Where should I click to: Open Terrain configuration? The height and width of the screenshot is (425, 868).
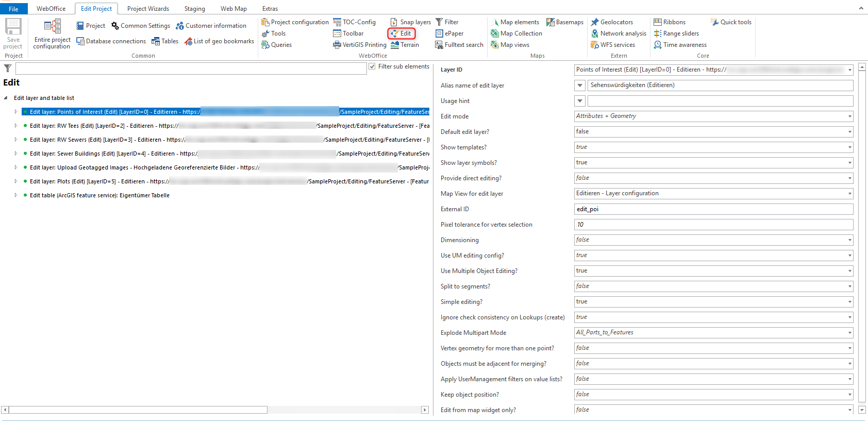pyautogui.click(x=405, y=45)
